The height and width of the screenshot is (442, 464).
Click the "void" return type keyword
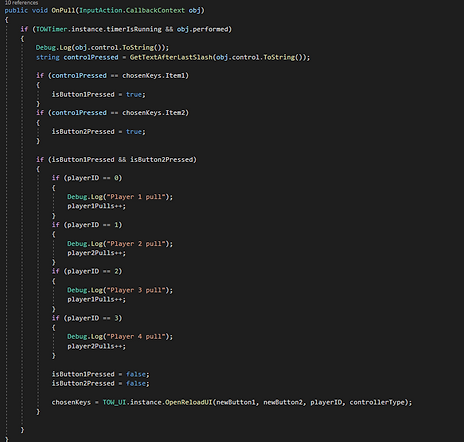point(40,10)
